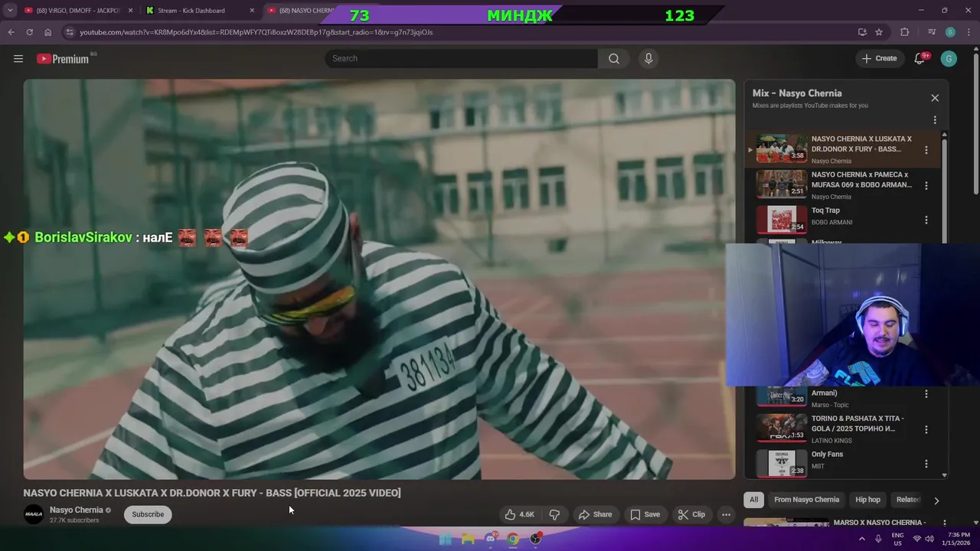Image resolution: width=980 pixels, height=551 pixels.
Task: Close the Stream - Kick Dashboard tab
Action: coord(252,11)
